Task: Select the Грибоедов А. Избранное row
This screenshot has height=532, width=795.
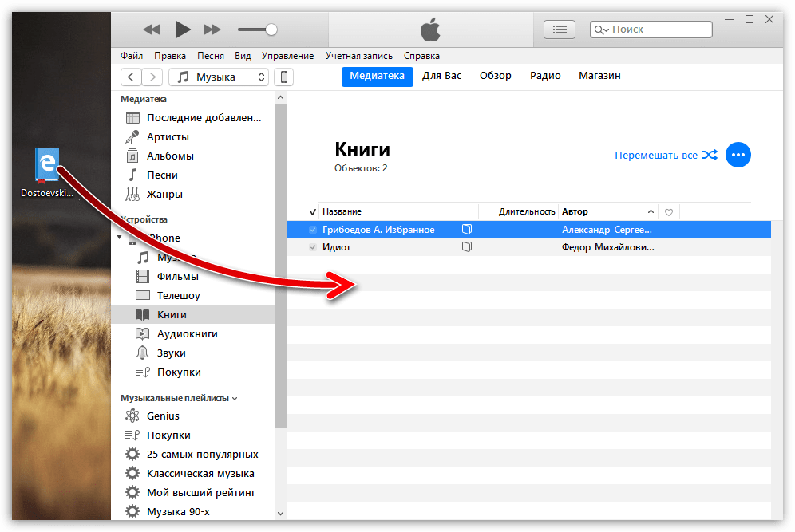Action: [529, 230]
